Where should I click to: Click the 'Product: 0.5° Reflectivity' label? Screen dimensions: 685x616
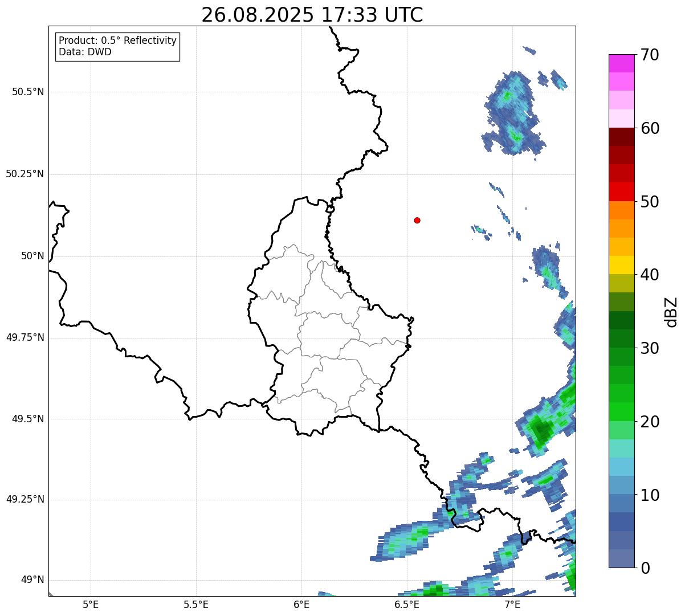click(117, 41)
